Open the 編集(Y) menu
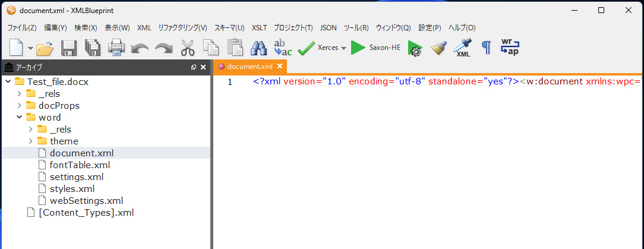Image resolution: width=644 pixels, height=249 pixels. (55, 28)
